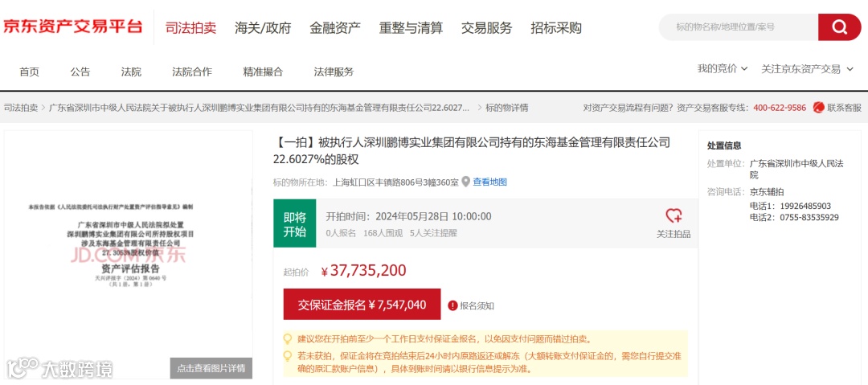Click the 查看地图 link
Screen dimensions: 868x385
pos(490,182)
